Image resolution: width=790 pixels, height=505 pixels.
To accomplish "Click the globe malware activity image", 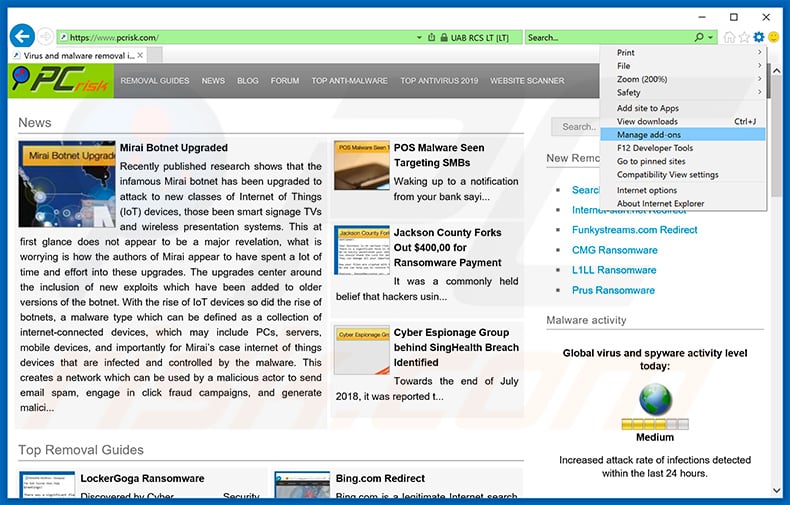I will 655,399.
